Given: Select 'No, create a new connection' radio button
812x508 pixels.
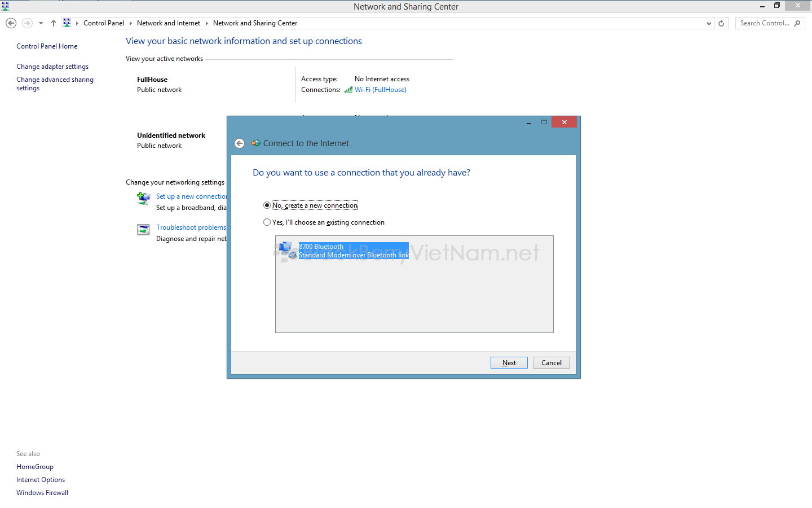Looking at the screenshot, I should pyautogui.click(x=267, y=205).
